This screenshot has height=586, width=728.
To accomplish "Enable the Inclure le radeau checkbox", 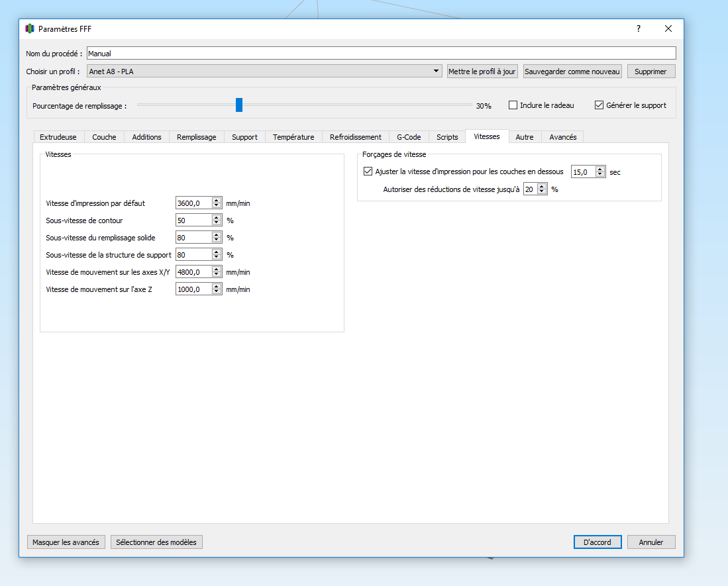I will pyautogui.click(x=513, y=105).
